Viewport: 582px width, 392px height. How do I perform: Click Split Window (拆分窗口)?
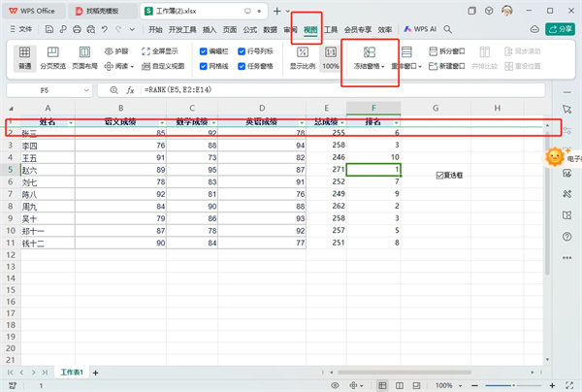[446, 51]
